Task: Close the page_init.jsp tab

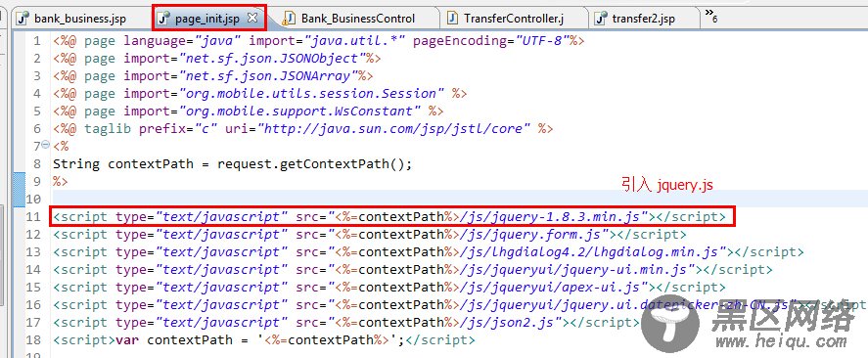Action: click(x=252, y=18)
